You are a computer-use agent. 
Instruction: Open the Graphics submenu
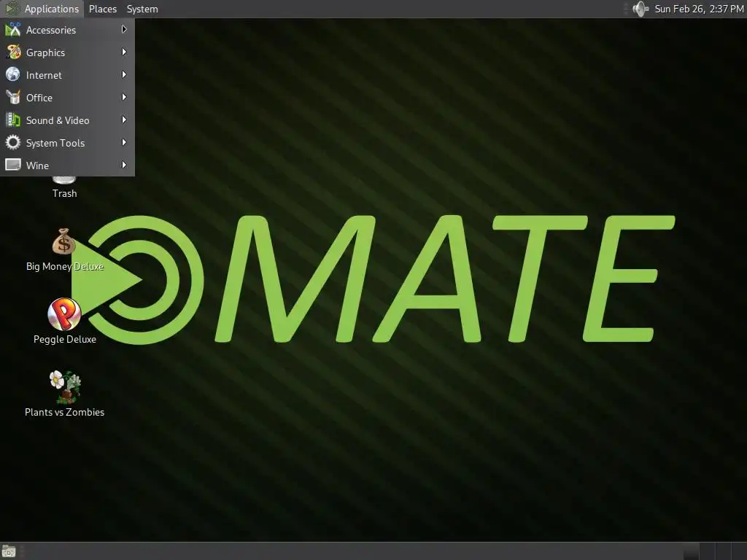[67, 52]
